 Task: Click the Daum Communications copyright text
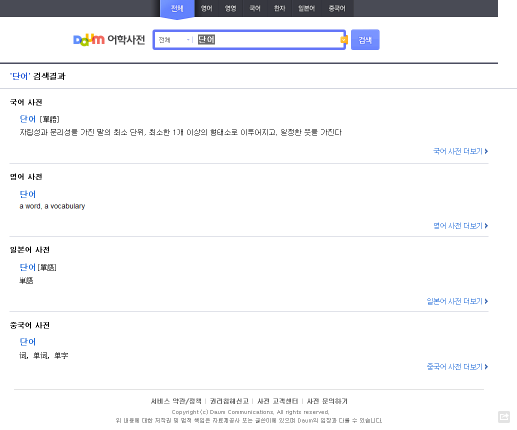(250, 412)
